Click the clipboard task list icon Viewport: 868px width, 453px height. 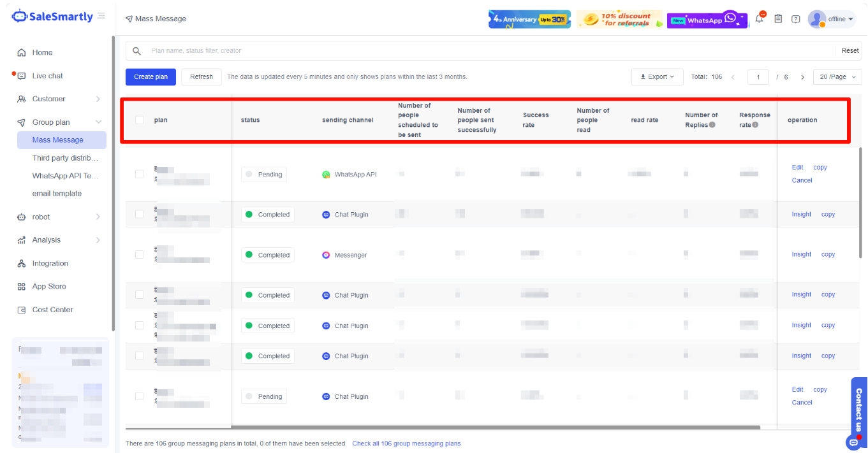point(778,19)
